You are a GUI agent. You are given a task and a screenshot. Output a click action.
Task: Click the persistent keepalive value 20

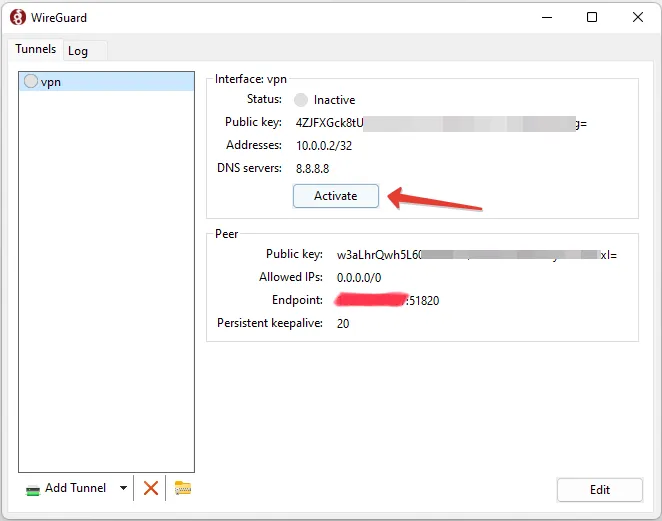(343, 324)
